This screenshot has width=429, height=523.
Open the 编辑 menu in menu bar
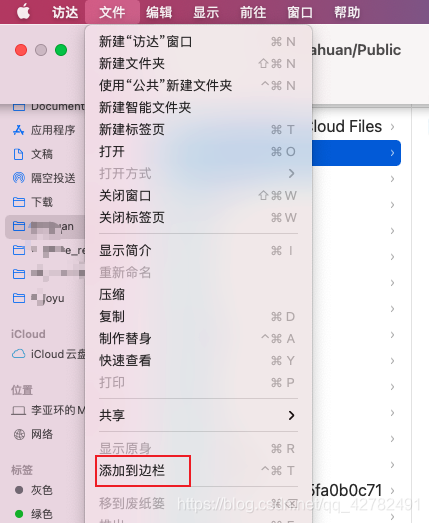[159, 12]
